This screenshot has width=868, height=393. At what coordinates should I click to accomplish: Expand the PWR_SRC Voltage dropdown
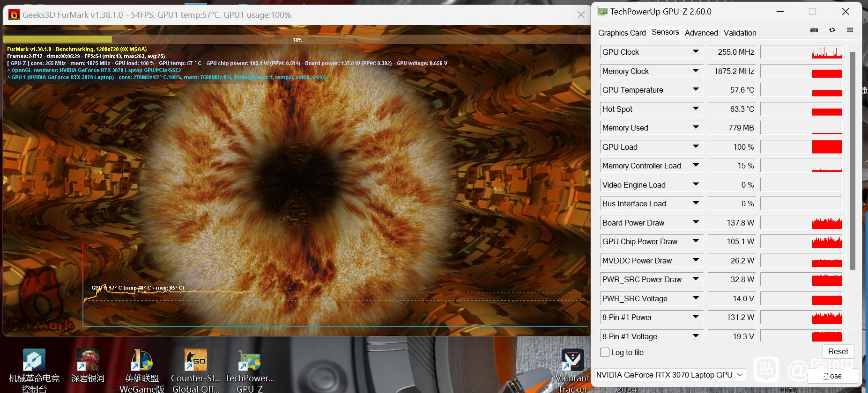[696, 298]
